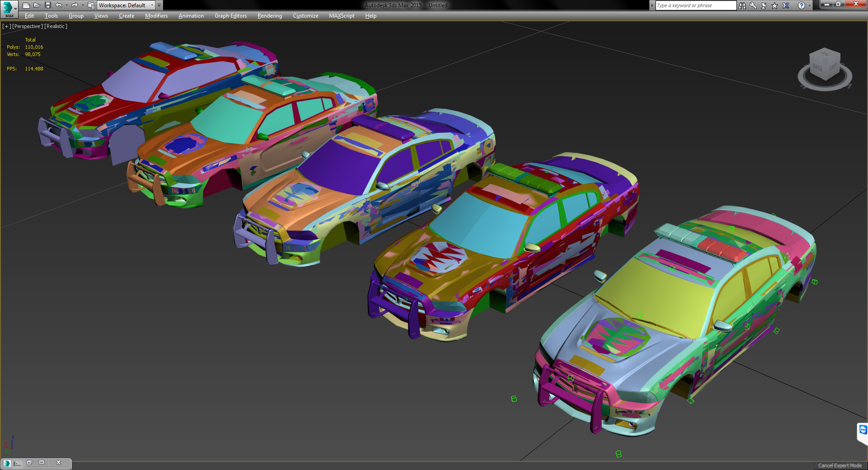Open the Modifiers menu
The height and width of the screenshot is (470, 868).
(156, 16)
